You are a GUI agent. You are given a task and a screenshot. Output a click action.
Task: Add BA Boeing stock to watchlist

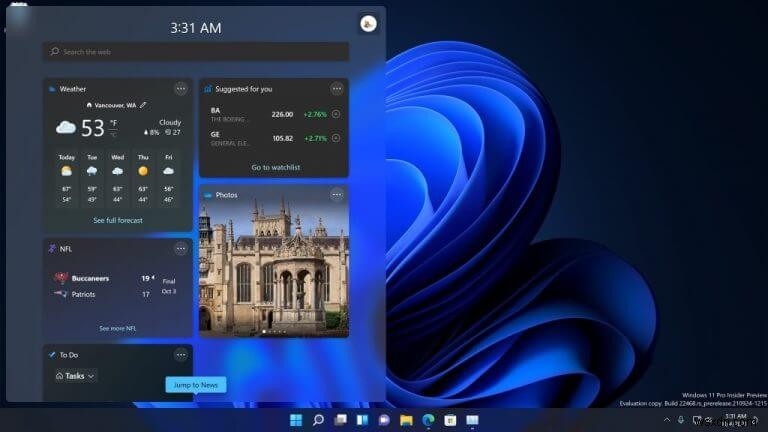[x=336, y=114]
